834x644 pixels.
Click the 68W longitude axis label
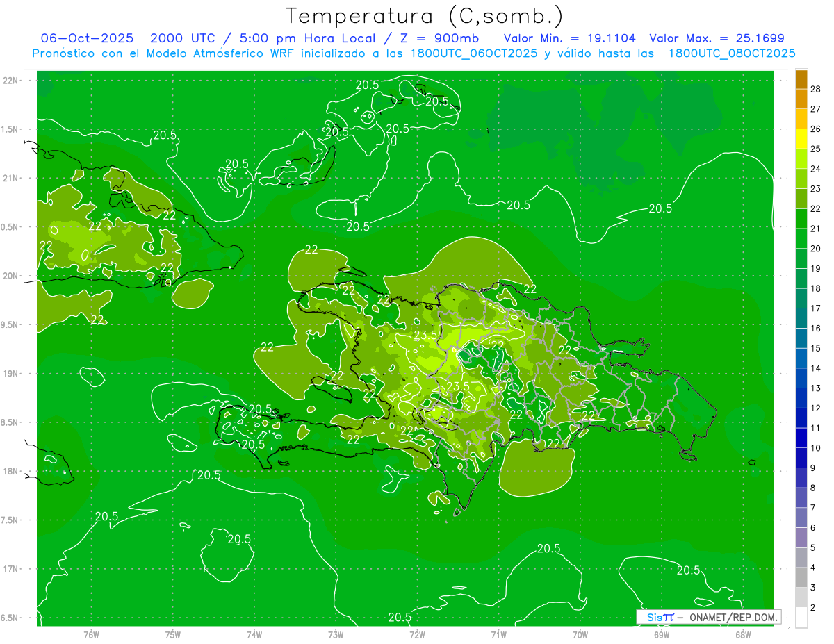pyautogui.click(x=743, y=634)
